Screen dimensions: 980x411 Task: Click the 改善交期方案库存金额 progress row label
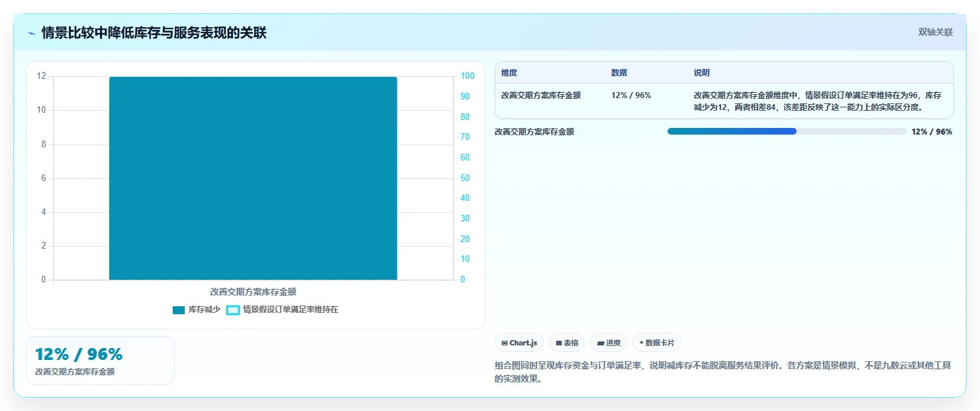[x=534, y=132]
